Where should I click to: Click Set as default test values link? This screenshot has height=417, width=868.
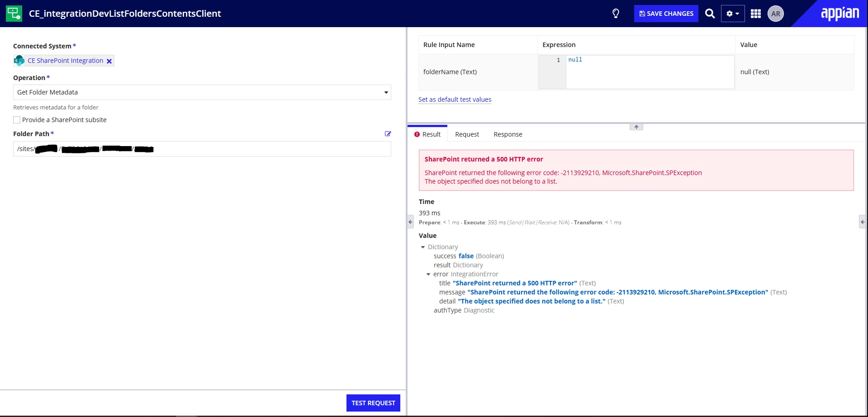click(455, 100)
